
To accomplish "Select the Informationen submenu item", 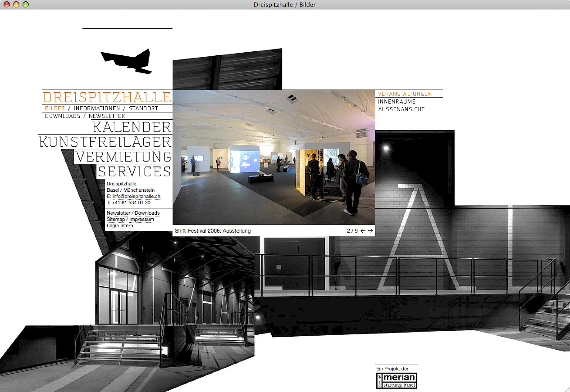I will click(97, 108).
